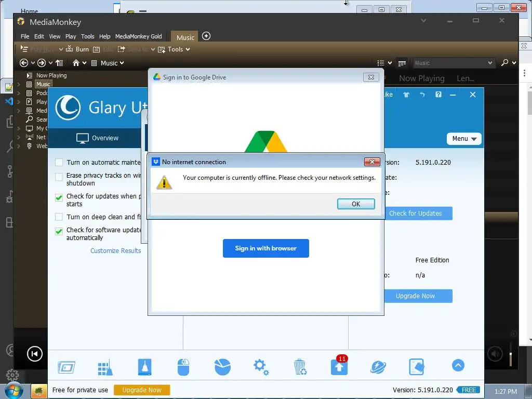This screenshot has width=532, height=399.
Task: Toggle the column filter view icon
Action: [402, 63]
